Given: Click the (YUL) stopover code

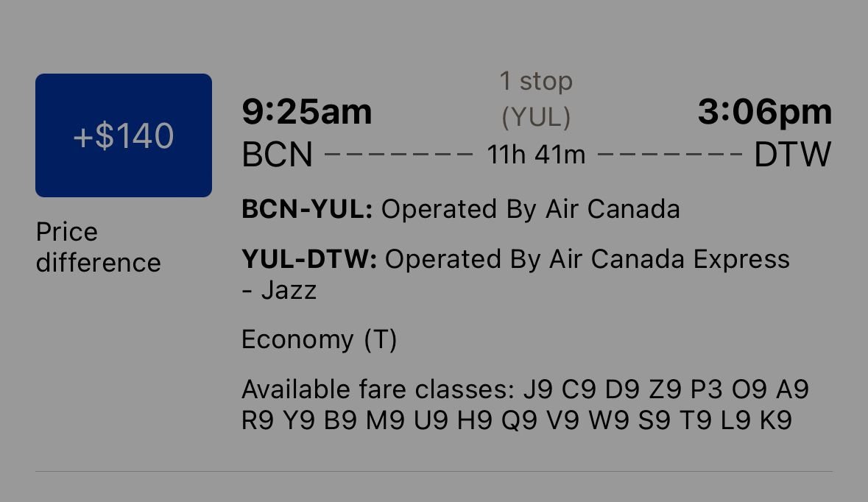Looking at the screenshot, I should (x=536, y=116).
